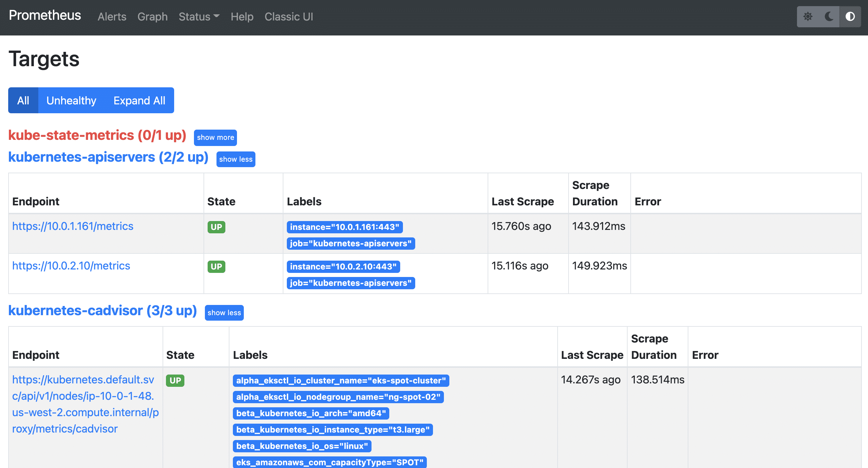
Task: Open the https://10.0.1.161/metrics endpoint link
Action: point(73,226)
